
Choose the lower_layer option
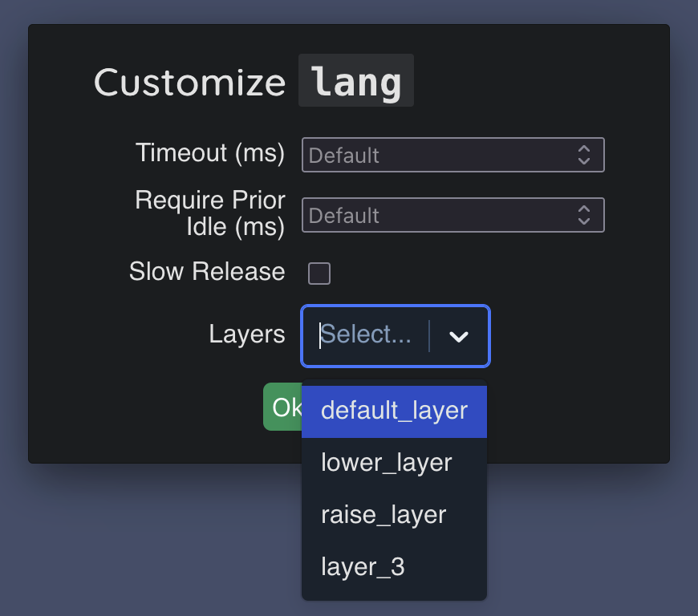click(387, 463)
